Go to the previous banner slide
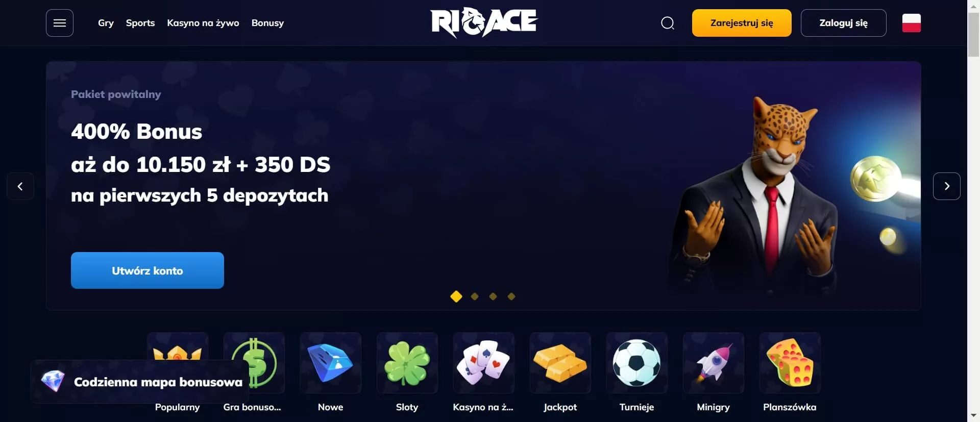The height and width of the screenshot is (422, 980). pyautogui.click(x=20, y=186)
